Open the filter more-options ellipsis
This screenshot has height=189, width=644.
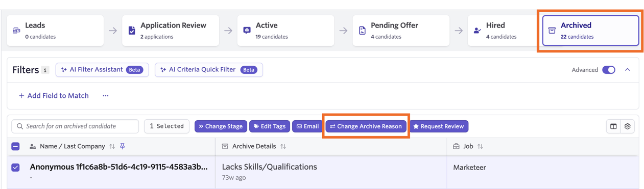tap(106, 96)
